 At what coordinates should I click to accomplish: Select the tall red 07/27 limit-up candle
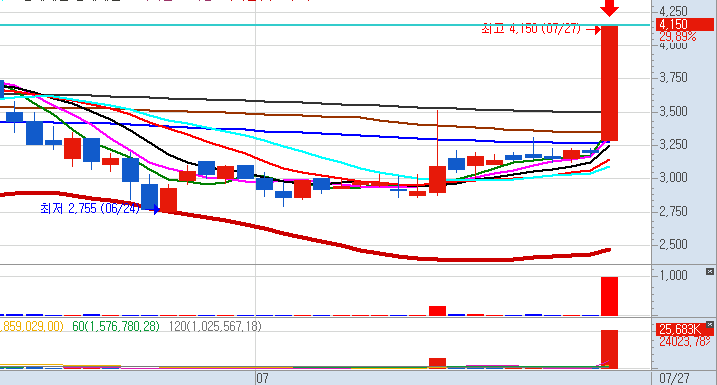coord(609,83)
